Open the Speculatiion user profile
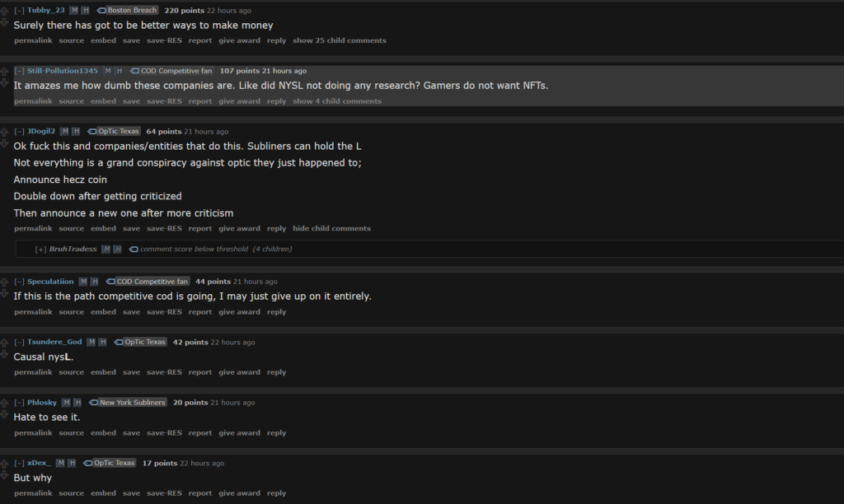 50,282
